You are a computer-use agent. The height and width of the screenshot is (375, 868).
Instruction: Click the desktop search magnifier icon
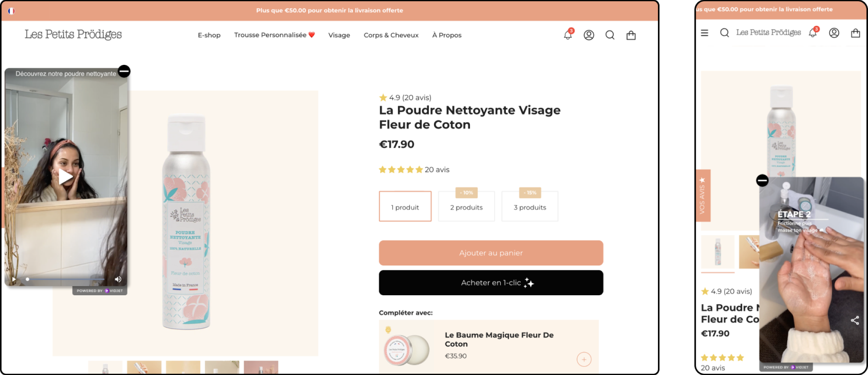click(x=610, y=35)
